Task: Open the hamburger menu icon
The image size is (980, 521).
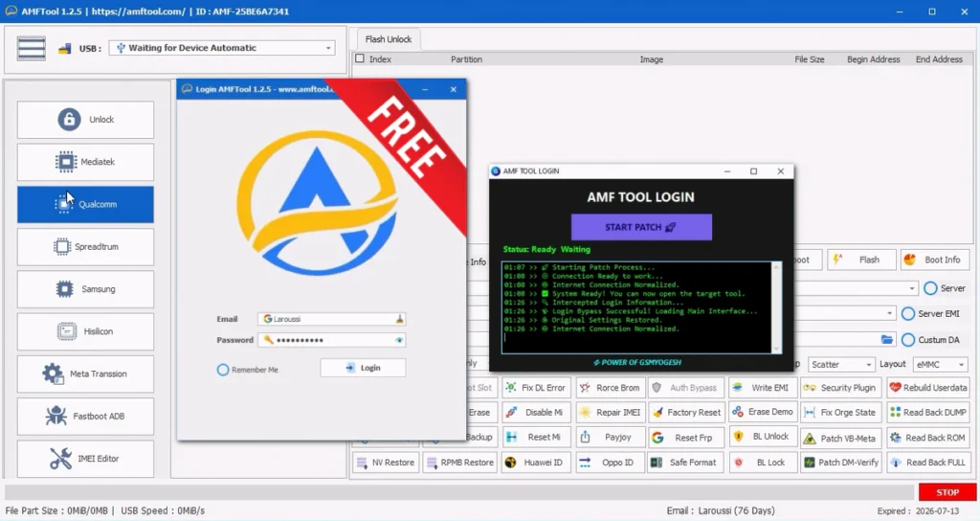Action: [x=32, y=48]
